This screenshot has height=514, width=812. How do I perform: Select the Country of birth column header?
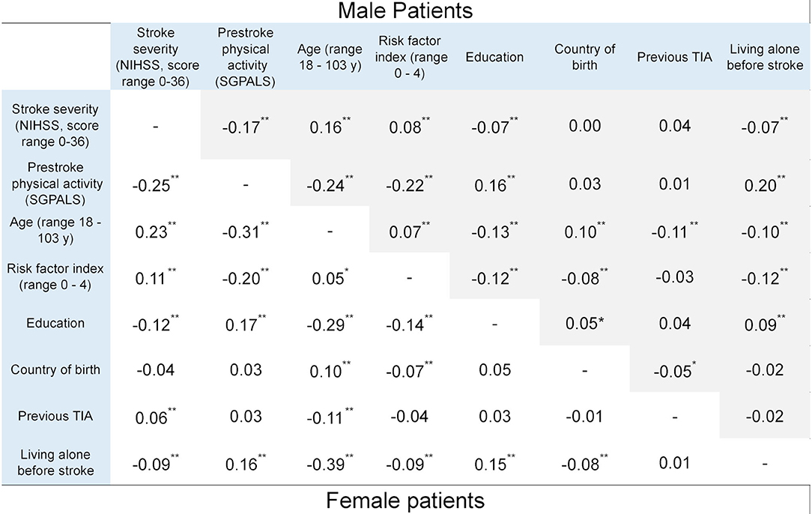[x=585, y=57]
